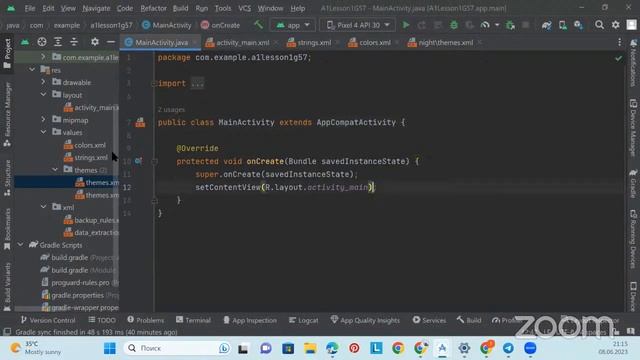Switch to strings.xml tab
This screenshot has height=360, width=640.
click(314, 42)
